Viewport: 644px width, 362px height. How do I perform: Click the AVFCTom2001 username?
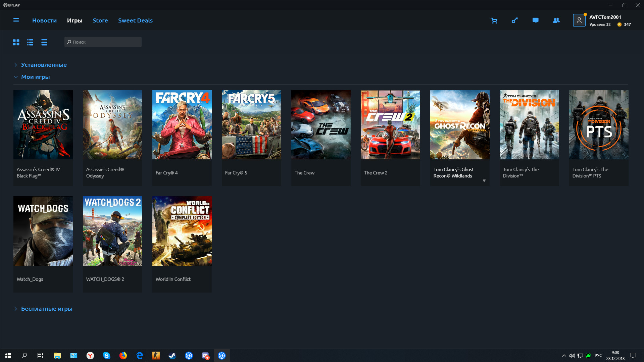point(605,17)
